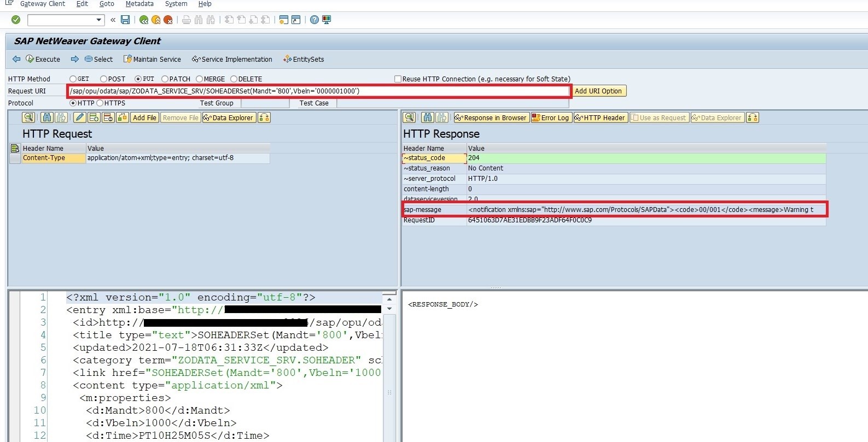The width and height of the screenshot is (868, 442).
Task: Click the Find binoculars icon in HTTP Request toolbar
Action: tap(47, 117)
